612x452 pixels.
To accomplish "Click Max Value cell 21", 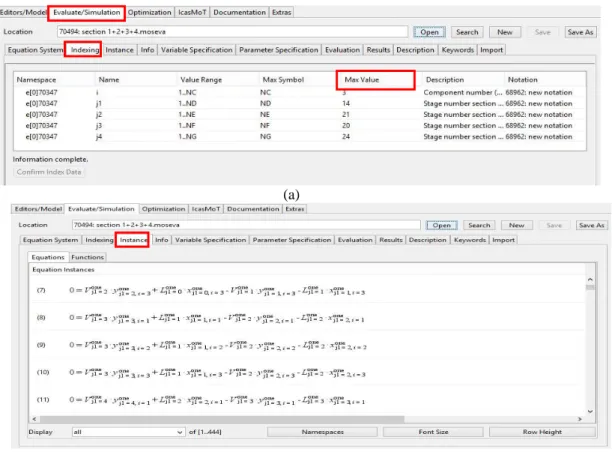I will (x=346, y=114).
